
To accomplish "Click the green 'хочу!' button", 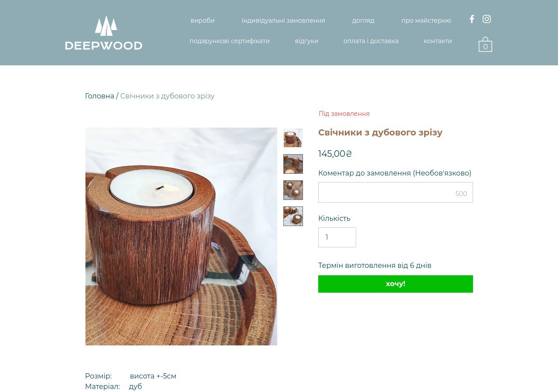I will [x=395, y=284].
